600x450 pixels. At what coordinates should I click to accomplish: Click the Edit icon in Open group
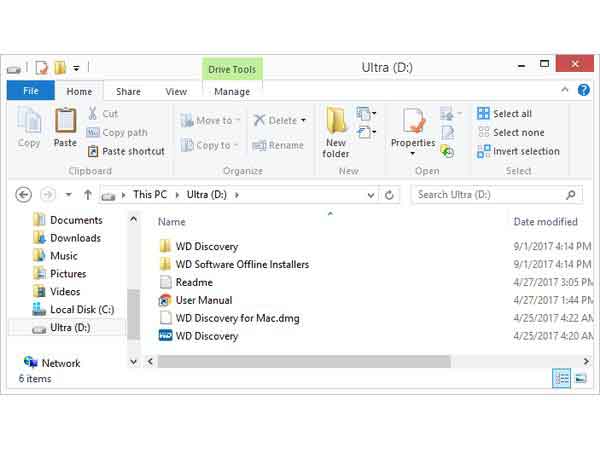pyautogui.click(x=447, y=133)
